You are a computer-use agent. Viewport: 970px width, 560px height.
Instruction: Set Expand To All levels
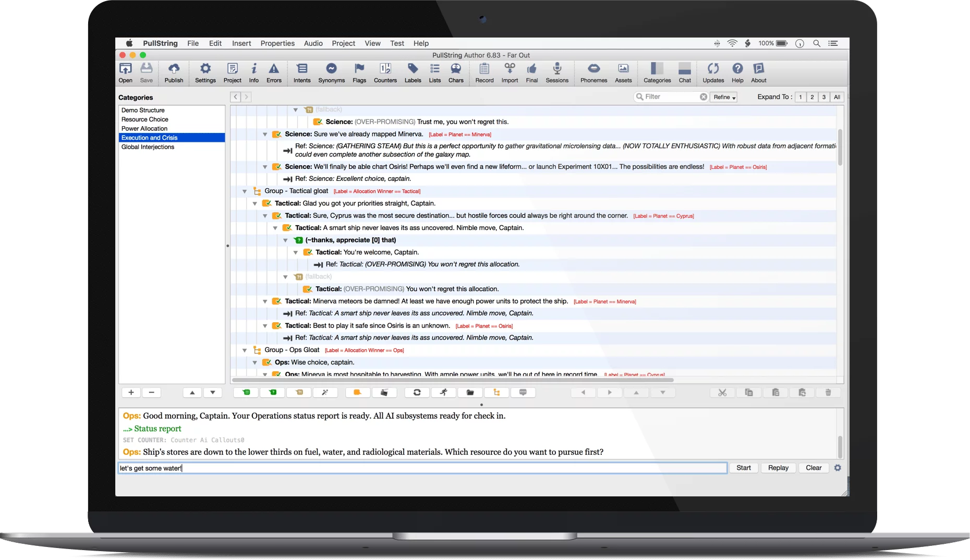[837, 97]
